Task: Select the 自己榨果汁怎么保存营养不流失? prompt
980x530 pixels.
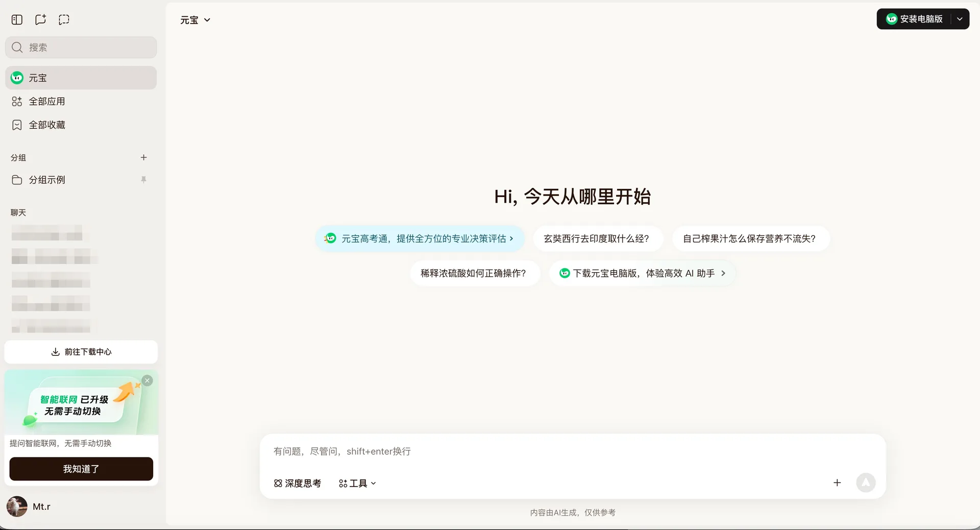Action: (751, 238)
